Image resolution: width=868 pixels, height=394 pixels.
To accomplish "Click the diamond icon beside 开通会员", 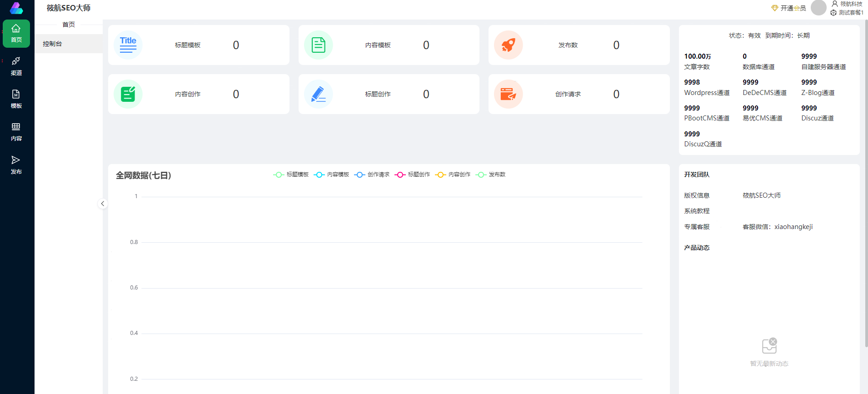I will [775, 8].
